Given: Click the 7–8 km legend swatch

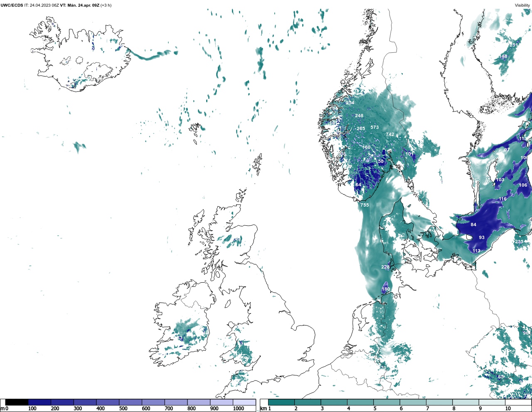Looking at the screenshot, I should pos(439,402).
